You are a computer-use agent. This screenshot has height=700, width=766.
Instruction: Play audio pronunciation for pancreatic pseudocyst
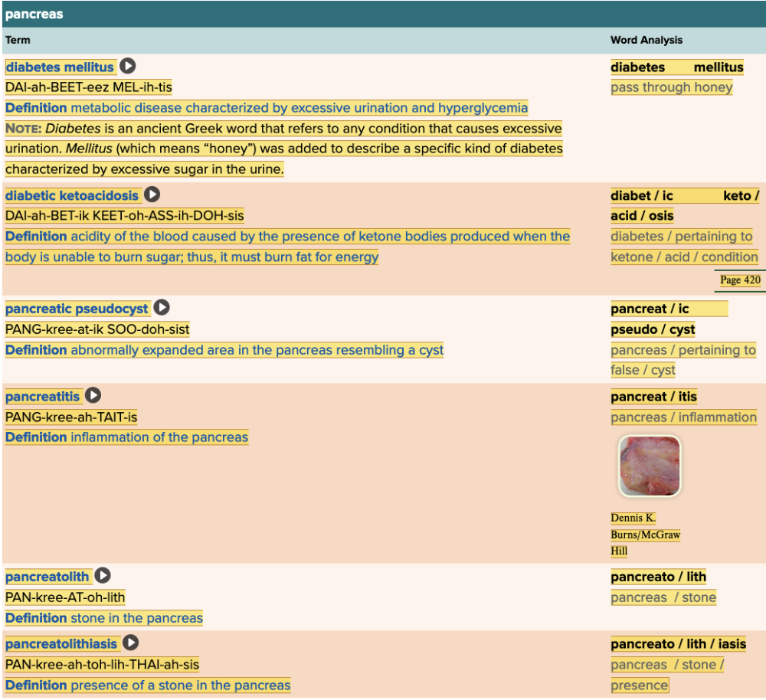point(162,308)
